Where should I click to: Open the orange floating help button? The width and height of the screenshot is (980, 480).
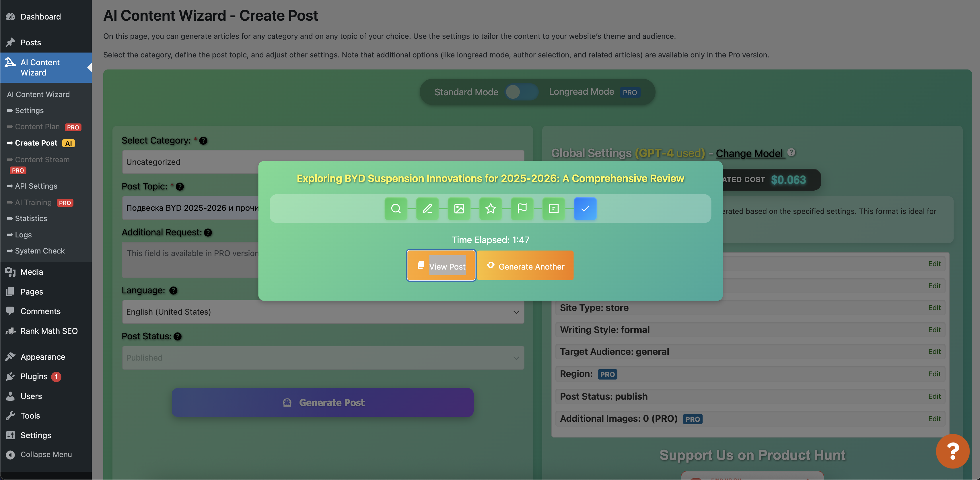coord(952,451)
